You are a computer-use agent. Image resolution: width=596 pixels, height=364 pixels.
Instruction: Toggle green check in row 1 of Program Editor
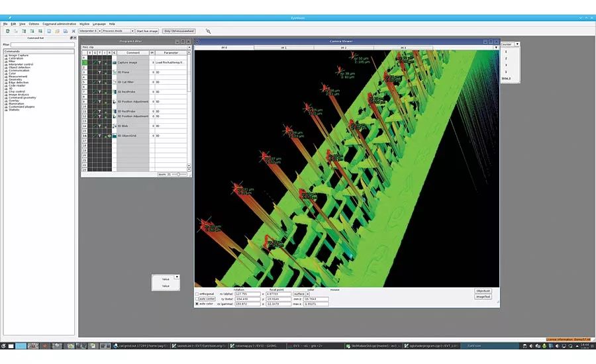pyautogui.click(x=95, y=62)
